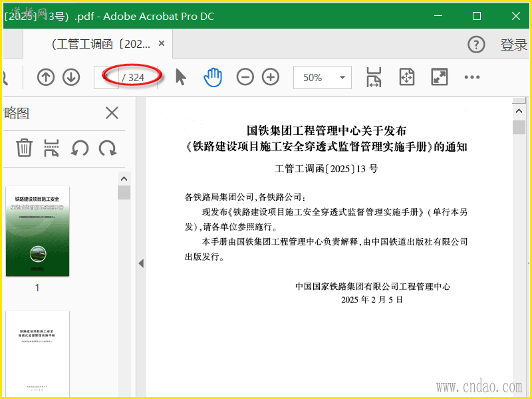Click the fit width scrolling icon

374,77
